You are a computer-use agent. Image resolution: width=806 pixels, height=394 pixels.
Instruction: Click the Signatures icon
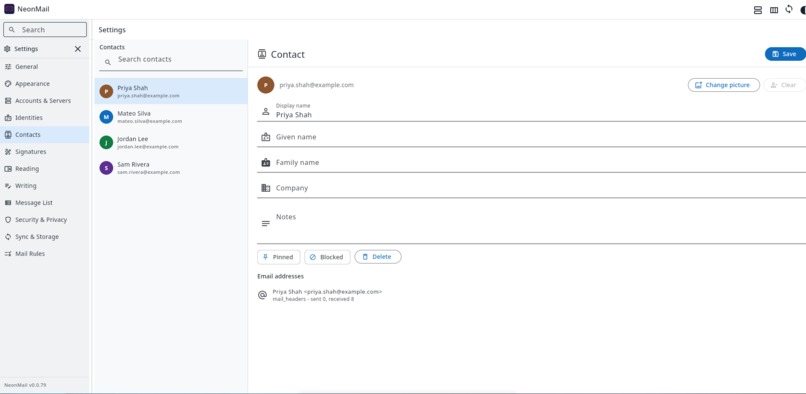[x=8, y=151]
